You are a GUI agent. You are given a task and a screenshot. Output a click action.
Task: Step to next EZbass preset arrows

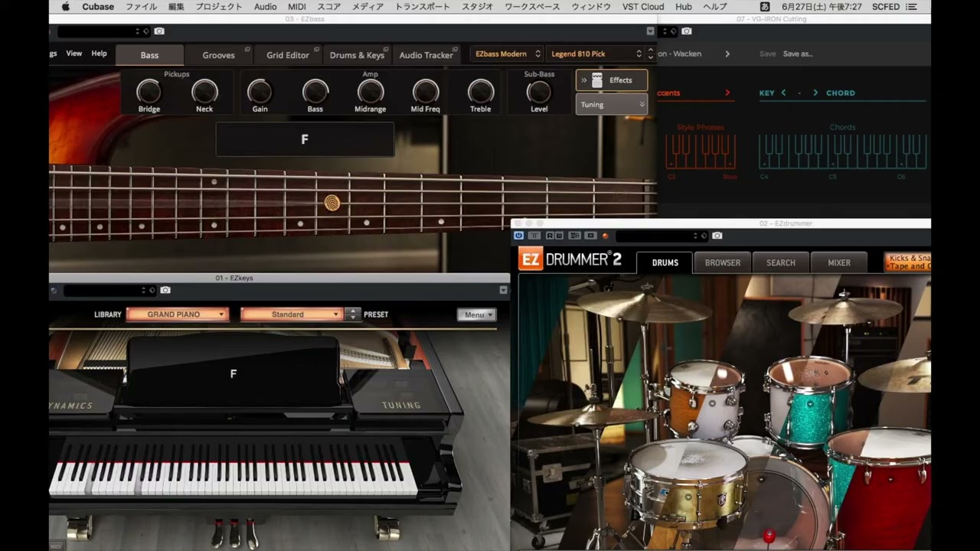[651, 54]
